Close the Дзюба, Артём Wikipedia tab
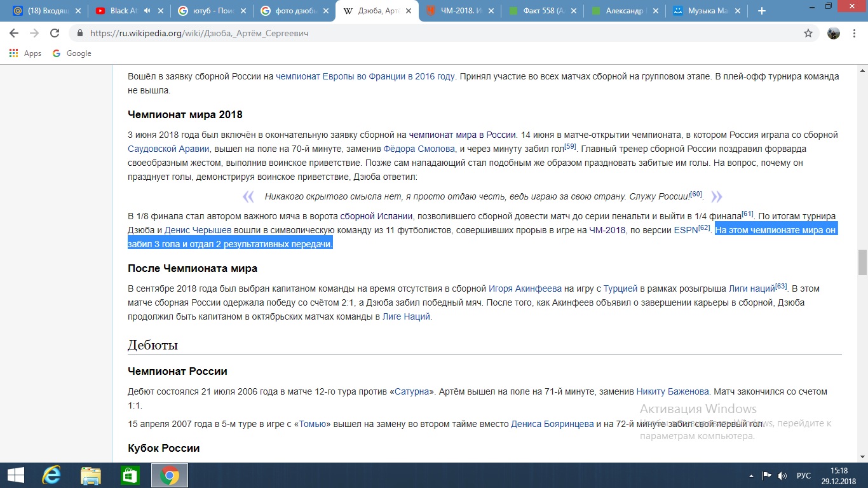This screenshot has height=488, width=868. click(x=408, y=11)
